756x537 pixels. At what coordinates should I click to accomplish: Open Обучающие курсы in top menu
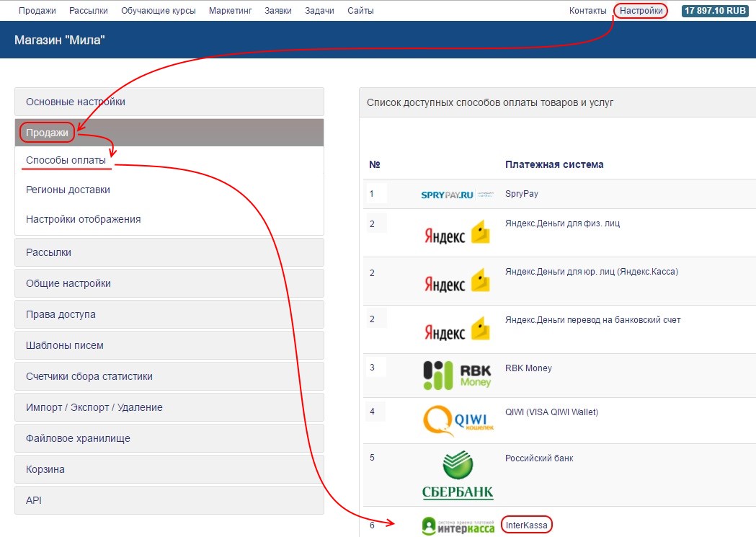point(158,11)
